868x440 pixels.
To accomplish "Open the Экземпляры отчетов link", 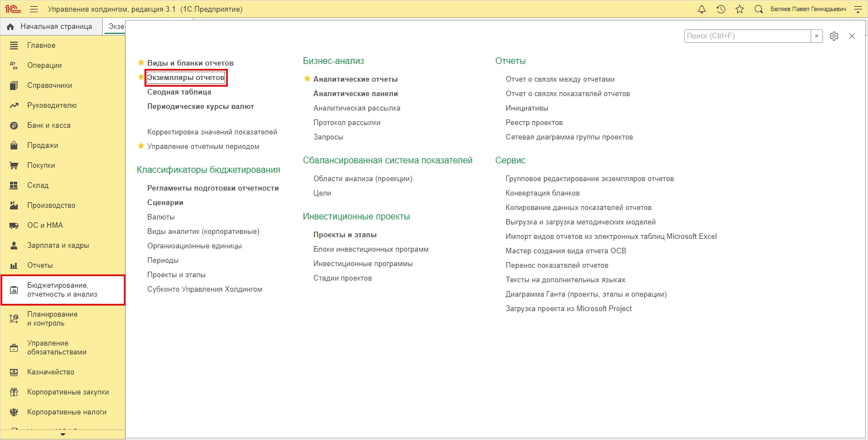I will click(x=186, y=78).
